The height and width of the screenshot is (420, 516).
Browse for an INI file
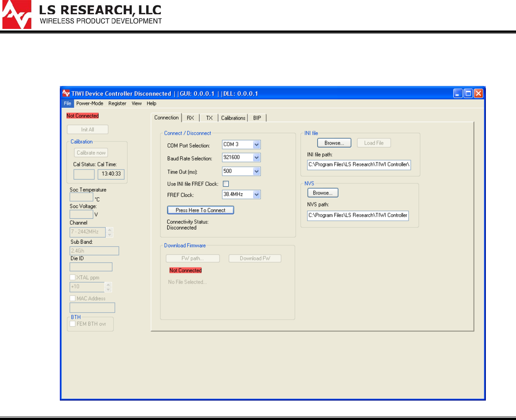tap(334, 143)
